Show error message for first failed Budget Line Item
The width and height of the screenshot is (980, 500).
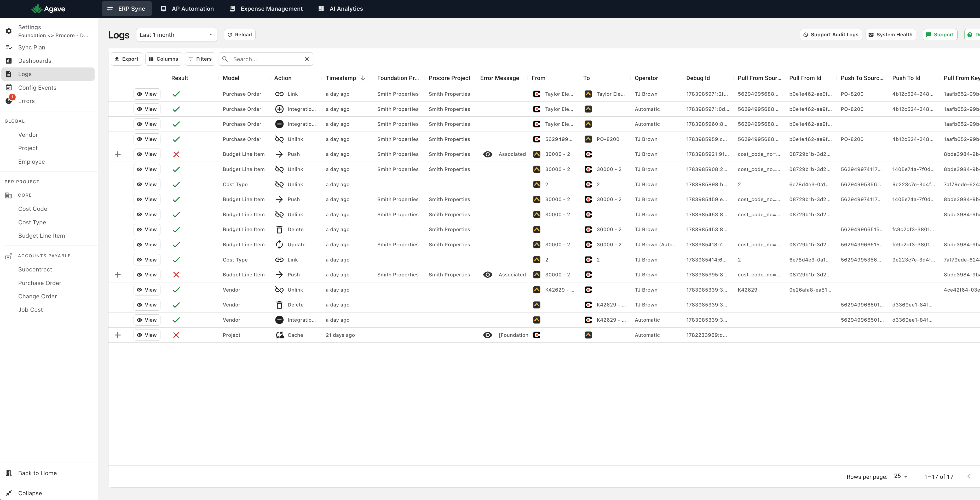(x=487, y=154)
